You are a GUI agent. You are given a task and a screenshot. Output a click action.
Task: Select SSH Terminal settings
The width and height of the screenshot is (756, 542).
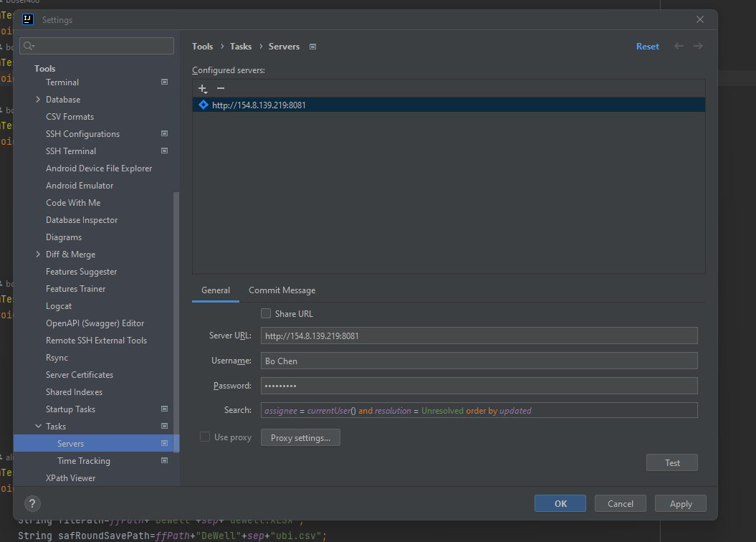pos(71,151)
